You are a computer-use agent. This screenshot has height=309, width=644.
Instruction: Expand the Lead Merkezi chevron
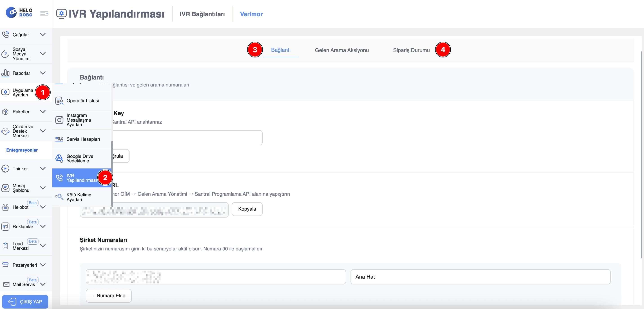(x=43, y=246)
